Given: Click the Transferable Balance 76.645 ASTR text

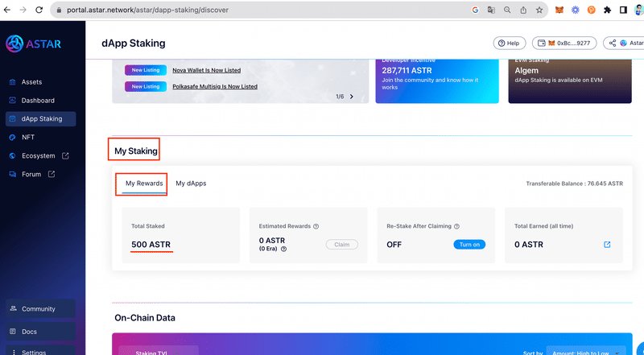Looking at the screenshot, I should pyautogui.click(x=574, y=184).
